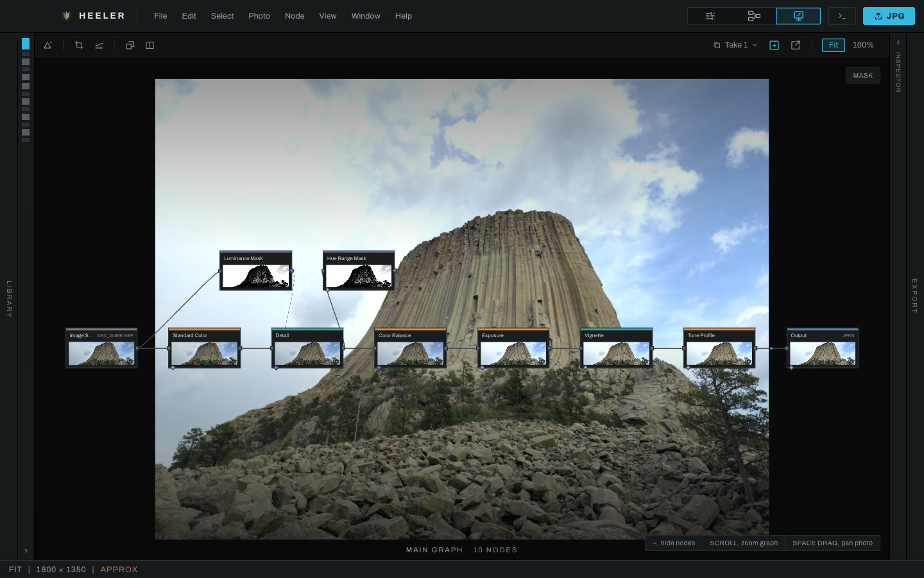
Task: Activate the straighten horizon tool
Action: [x=99, y=45]
